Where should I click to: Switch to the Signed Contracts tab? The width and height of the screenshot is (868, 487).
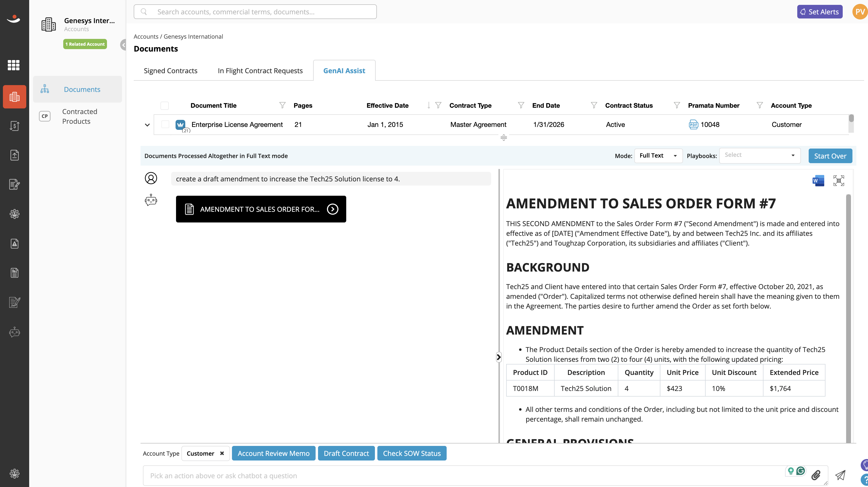click(170, 71)
